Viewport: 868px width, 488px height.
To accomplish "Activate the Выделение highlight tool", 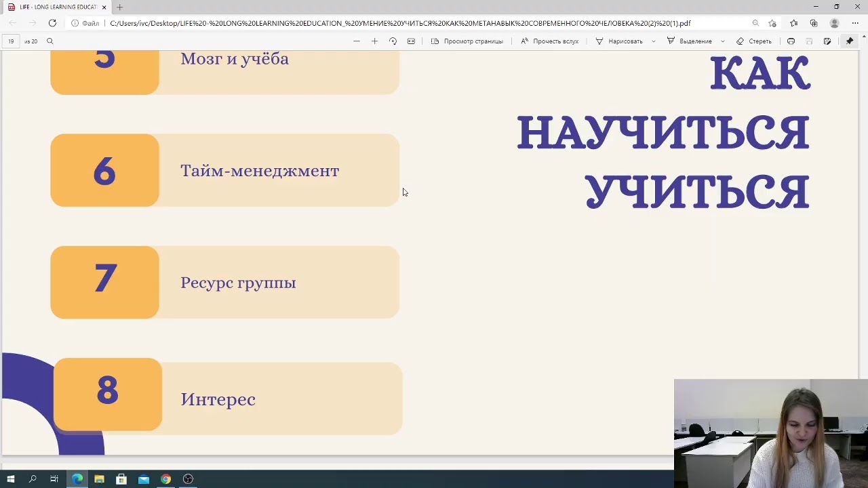I will pyautogui.click(x=689, y=41).
